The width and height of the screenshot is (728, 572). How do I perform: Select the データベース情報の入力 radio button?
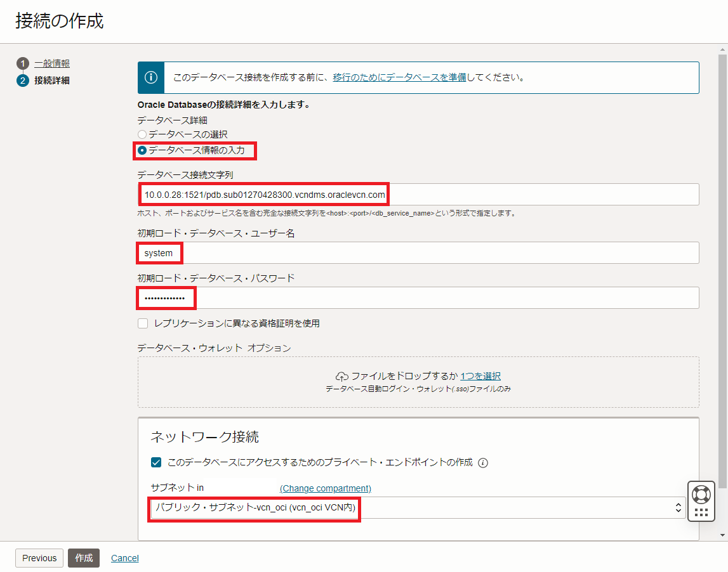pos(144,151)
